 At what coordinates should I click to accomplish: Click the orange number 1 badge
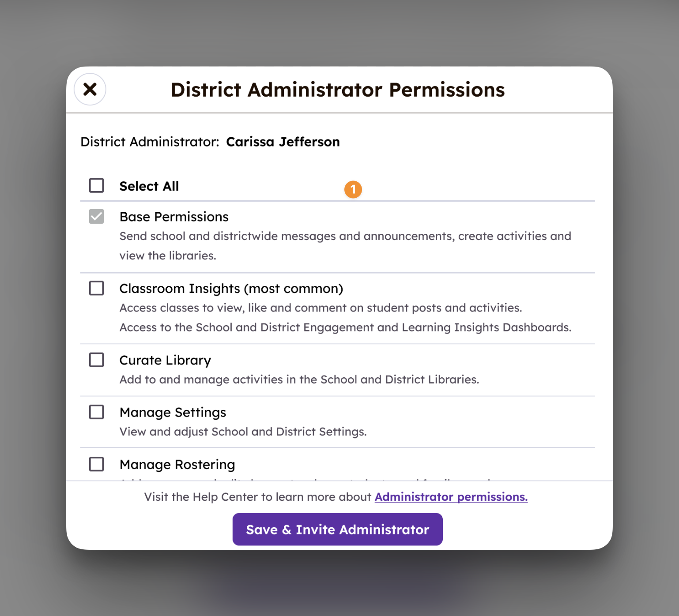[353, 190]
